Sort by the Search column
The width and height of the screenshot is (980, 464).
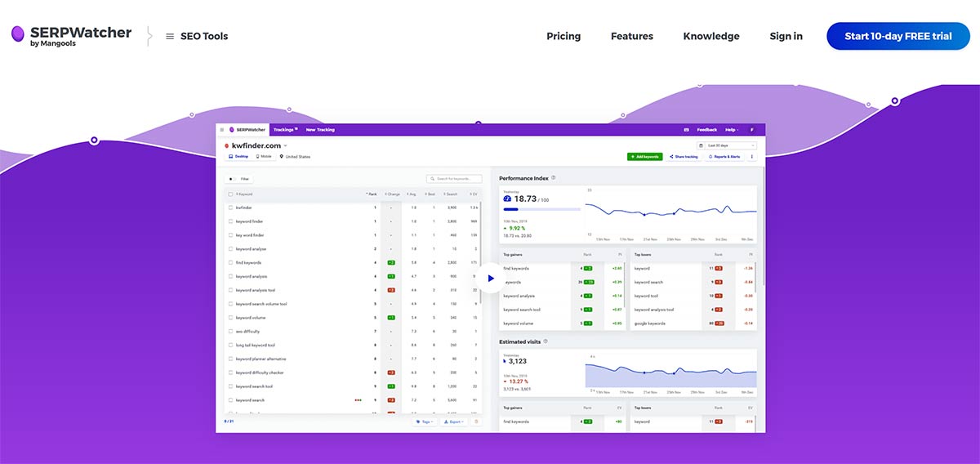(450, 194)
